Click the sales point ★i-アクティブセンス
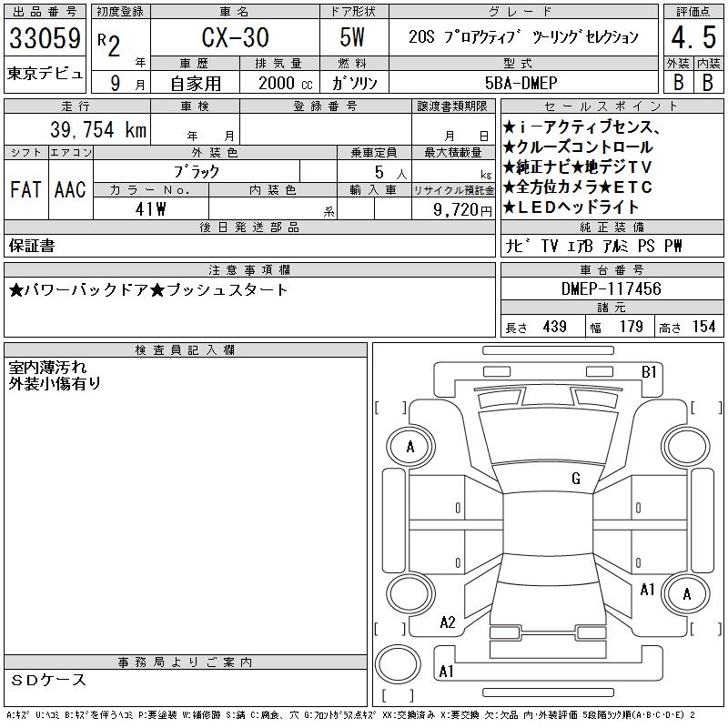The height and width of the screenshot is (728, 728). [581, 126]
